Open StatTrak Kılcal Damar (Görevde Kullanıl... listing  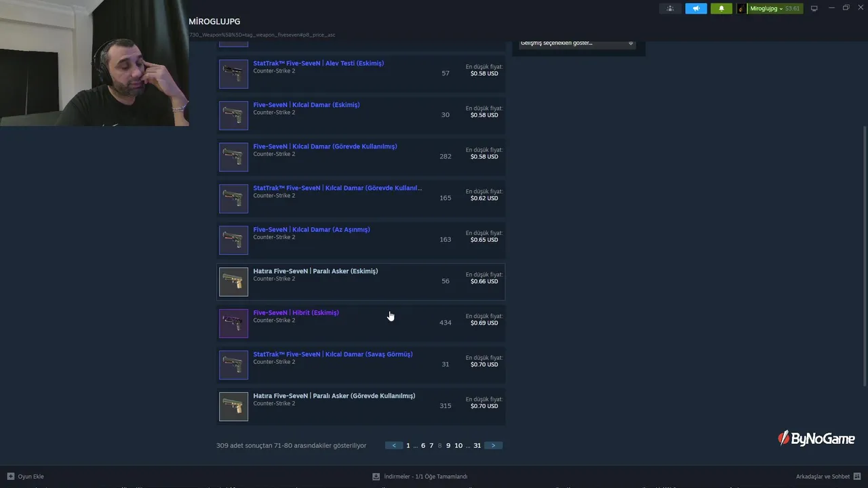(337, 188)
